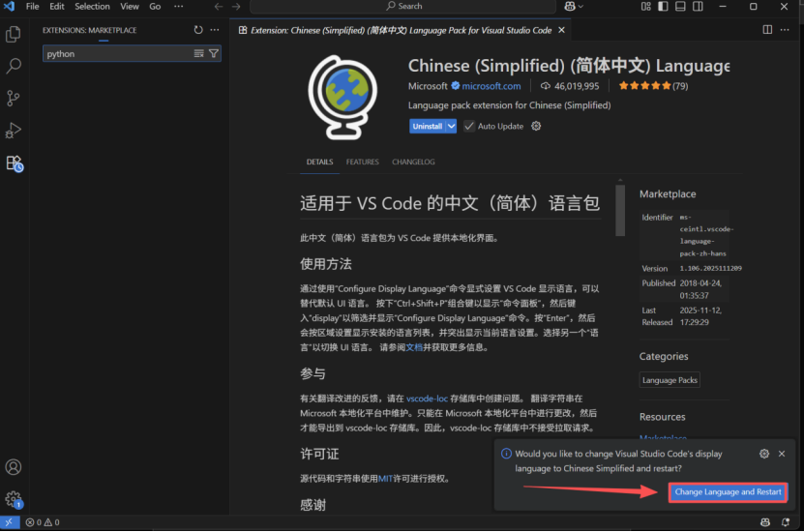804x532 pixels.
Task: Switch to the DETAILS tab
Action: [x=319, y=162]
